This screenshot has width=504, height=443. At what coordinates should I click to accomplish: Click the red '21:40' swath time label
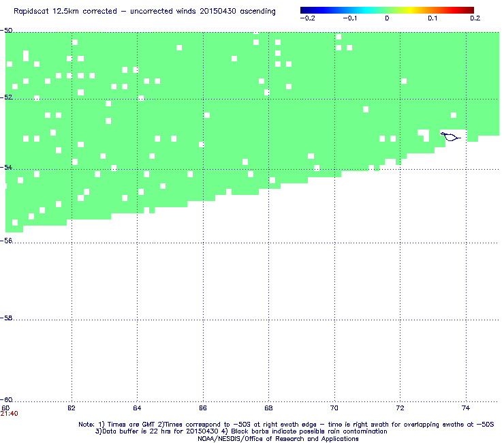point(9,414)
